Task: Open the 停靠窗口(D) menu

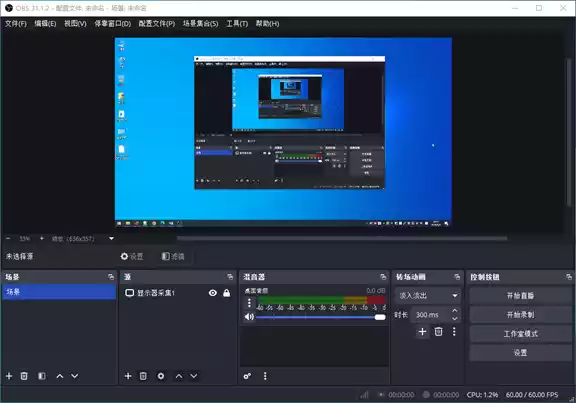Action: [112, 24]
